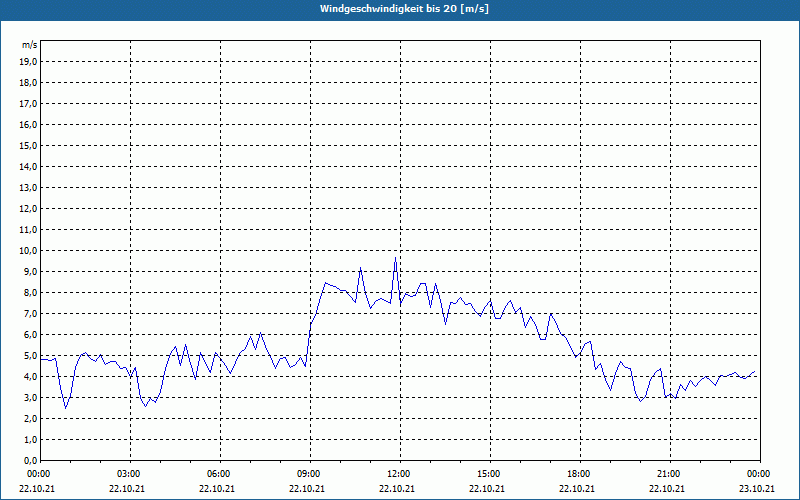Choose the '21:00' x-axis time label
This screenshot has width=800, height=500.
(670, 474)
